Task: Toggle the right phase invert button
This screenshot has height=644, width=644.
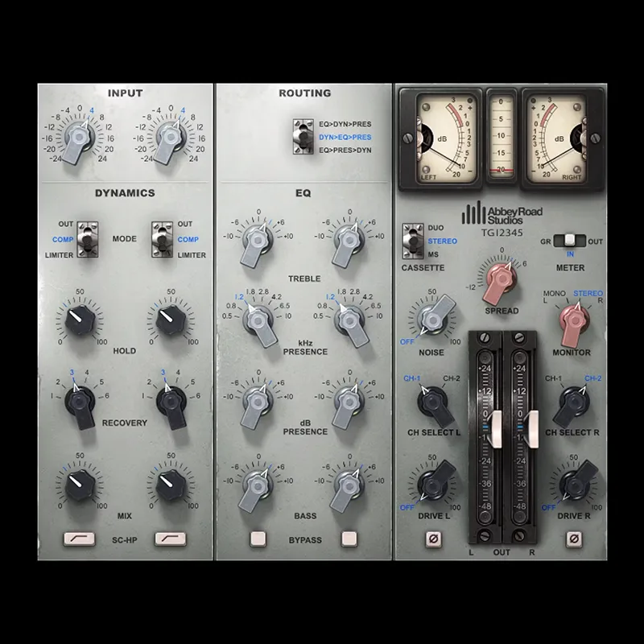Action: click(x=574, y=539)
